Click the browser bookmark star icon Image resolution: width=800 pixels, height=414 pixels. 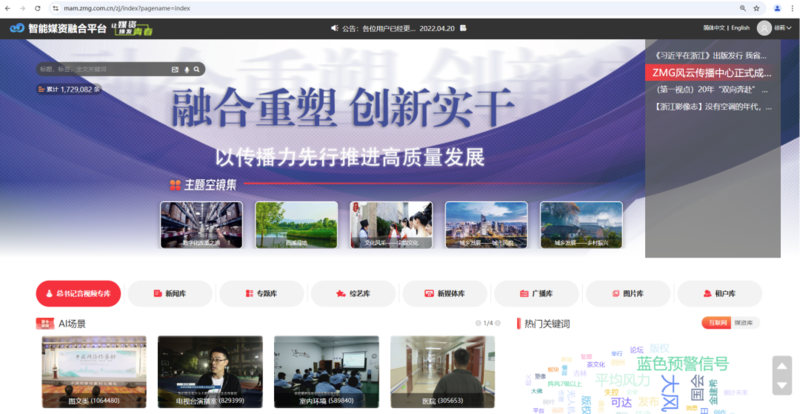(x=756, y=7)
